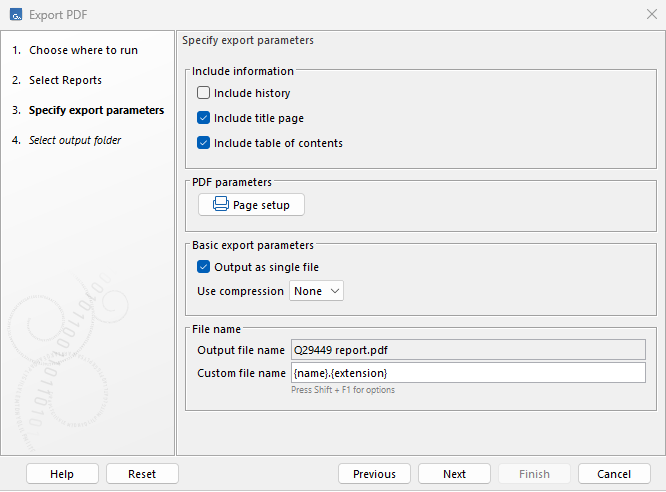Click Specify export parameters step in sidebar
This screenshot has width=666, height=492.
[96, 110]
